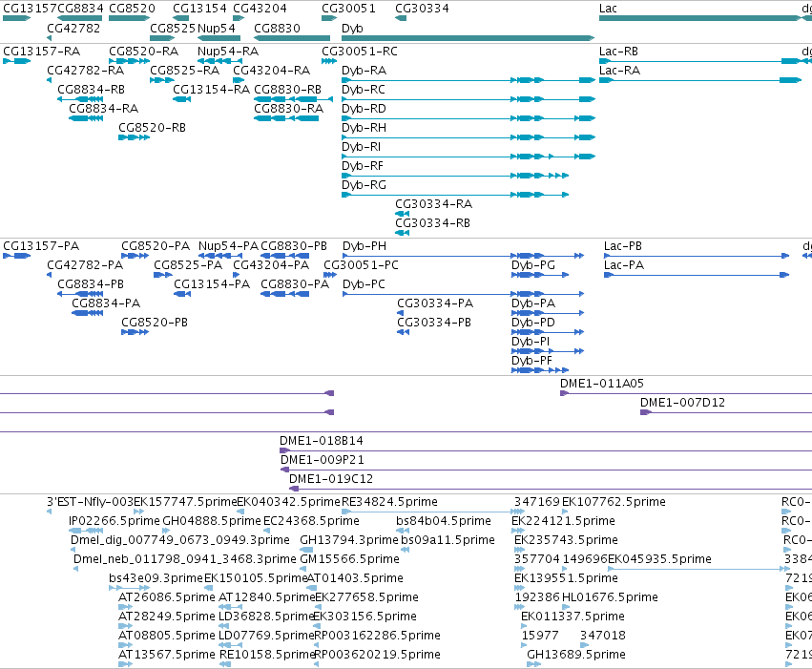The width and height of the screenshot is (812, 669).
Task: Select CG8520-PB protein
Action: click(155, 323)
